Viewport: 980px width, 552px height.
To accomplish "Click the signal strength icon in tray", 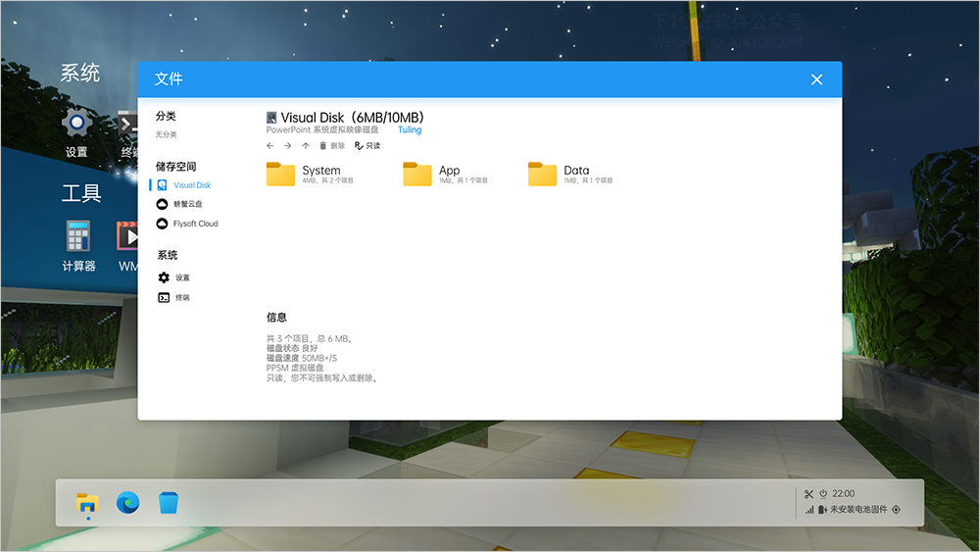I will click(x=809, y=510).
